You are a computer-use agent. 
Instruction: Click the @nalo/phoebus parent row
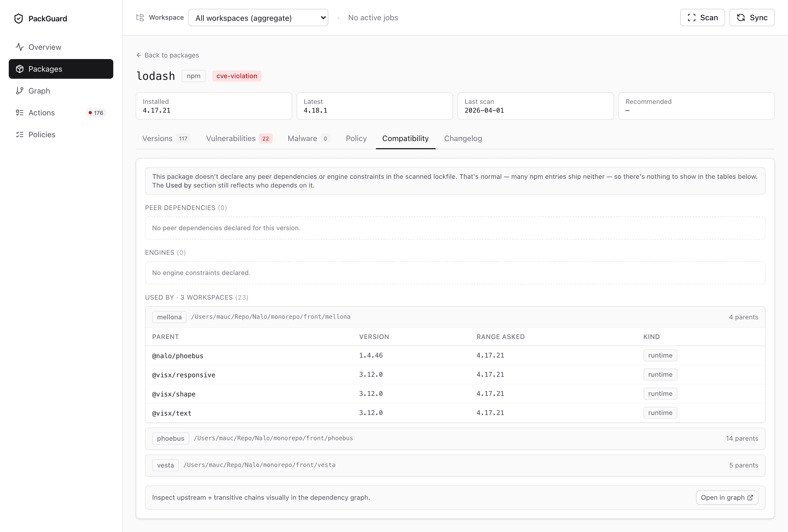coord(455,355)
